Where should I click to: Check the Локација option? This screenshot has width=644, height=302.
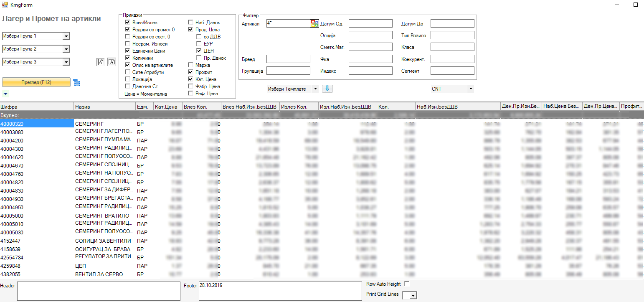click(128, 79)
